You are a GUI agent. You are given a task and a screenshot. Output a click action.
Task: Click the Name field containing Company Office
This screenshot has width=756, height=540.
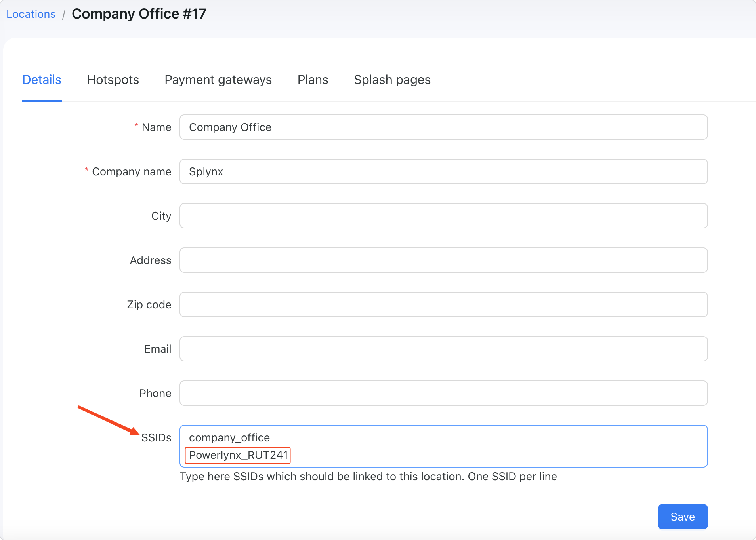(x=443, y=127)
